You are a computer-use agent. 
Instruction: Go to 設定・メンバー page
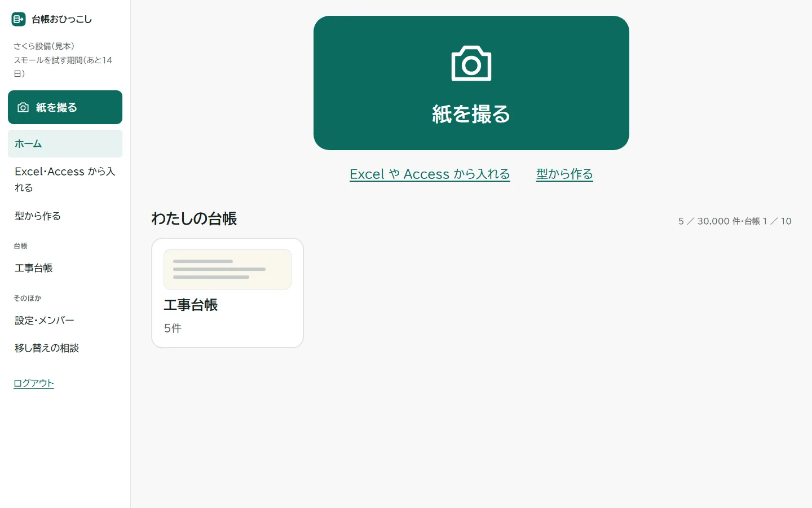(x=65, y=321)
